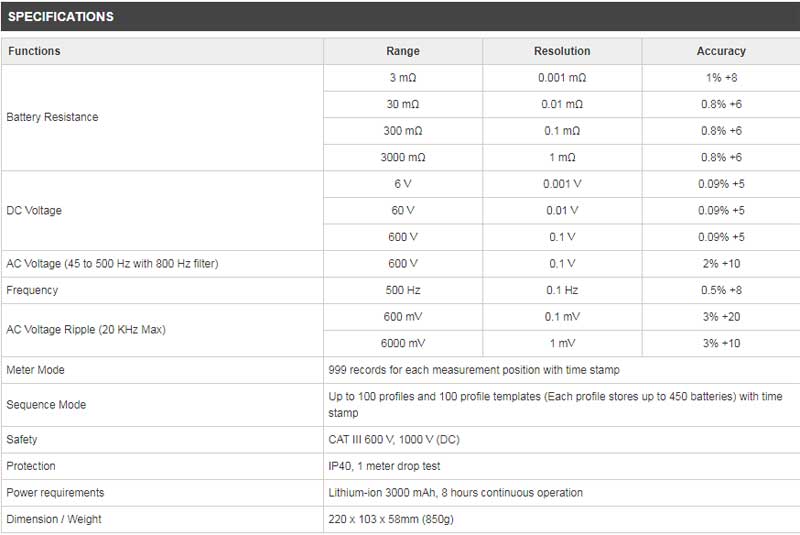Select the Frequency row label

32,290
